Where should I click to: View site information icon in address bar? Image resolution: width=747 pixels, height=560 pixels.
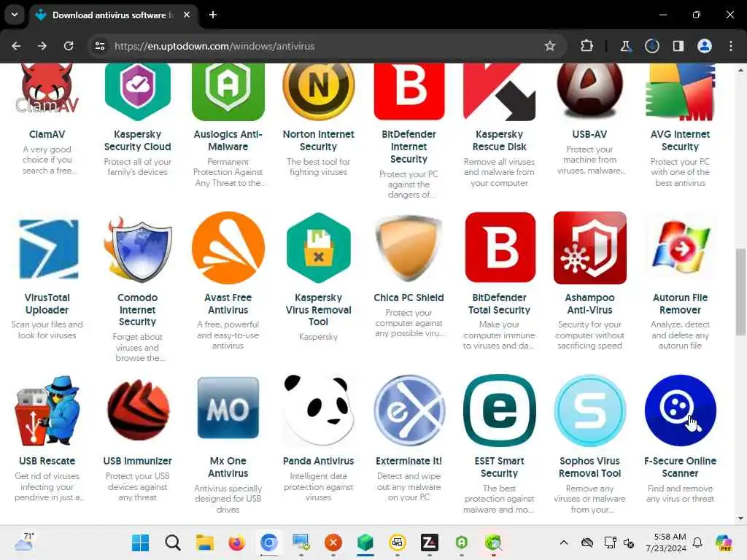point(100,46)
